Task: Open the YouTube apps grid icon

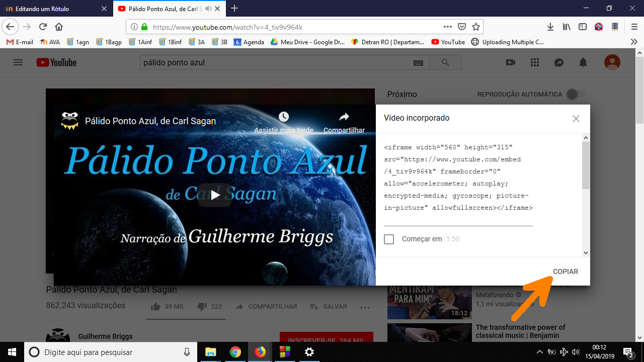Action: (535, 62)
